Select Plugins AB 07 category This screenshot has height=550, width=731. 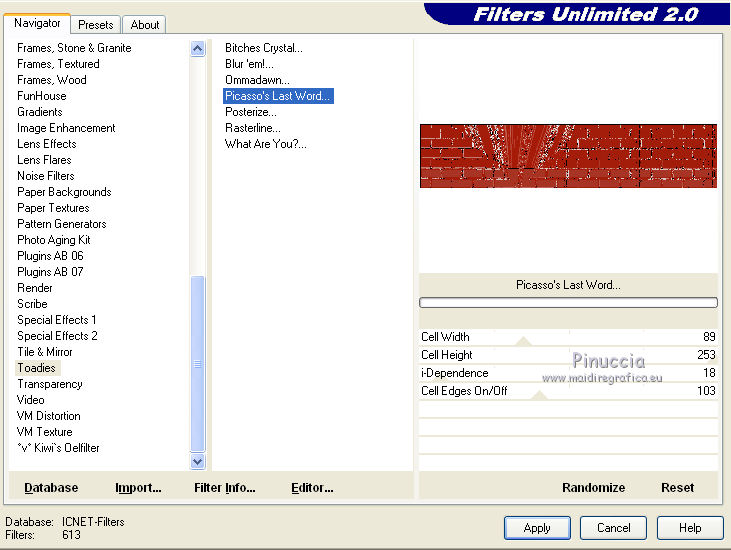point(50,272)
